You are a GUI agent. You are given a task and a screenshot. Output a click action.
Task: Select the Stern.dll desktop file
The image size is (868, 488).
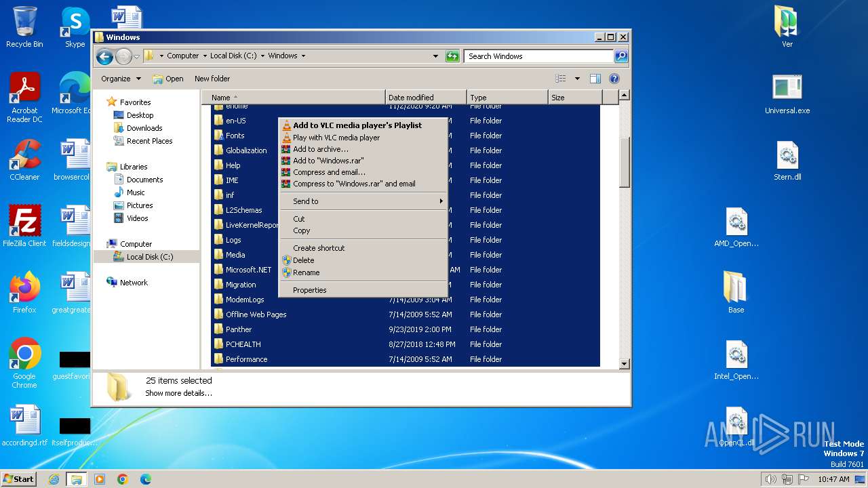[x=787, y=161]
